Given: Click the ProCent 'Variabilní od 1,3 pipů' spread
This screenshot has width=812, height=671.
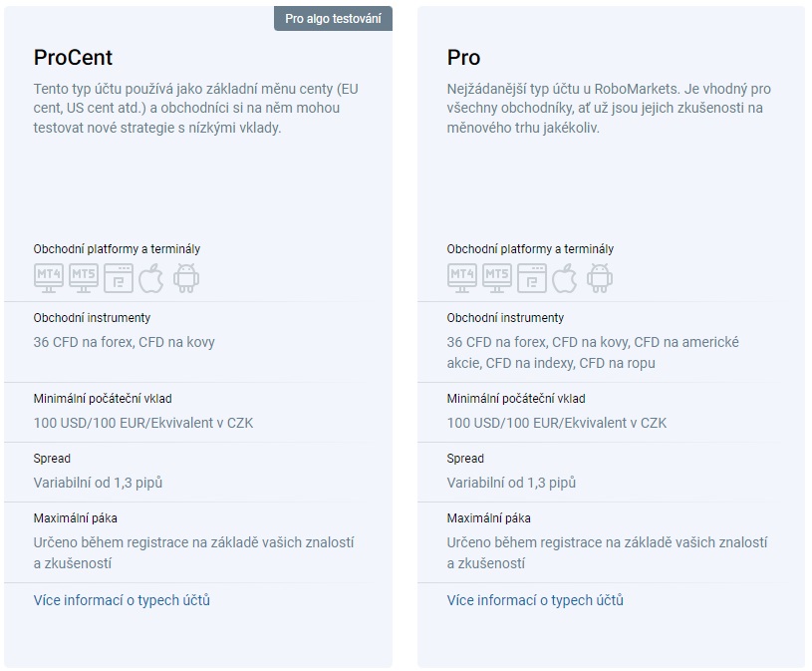Looking at the screenshot, I should pos(98,483).
